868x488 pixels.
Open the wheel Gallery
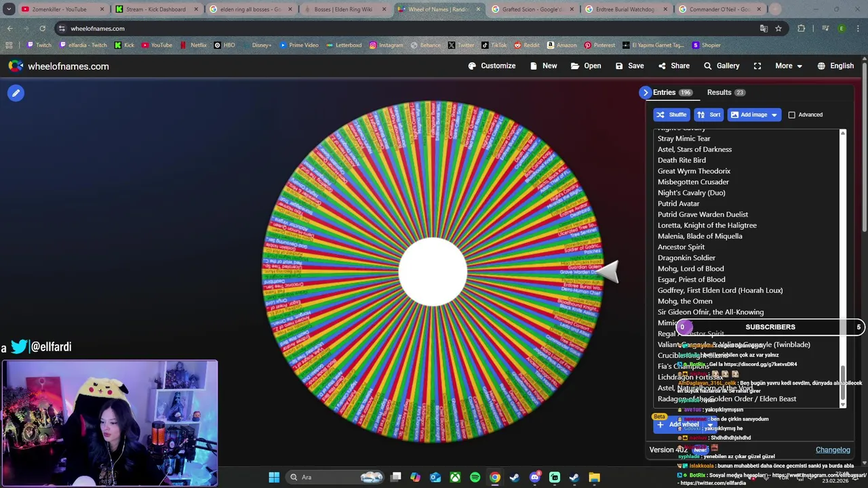tap(722, 66)
